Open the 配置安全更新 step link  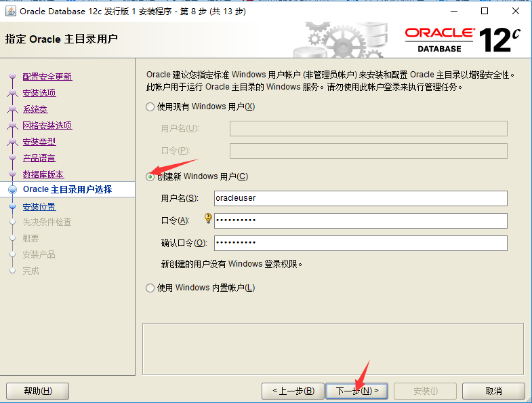pyautogui.click(x=47, y=77)
